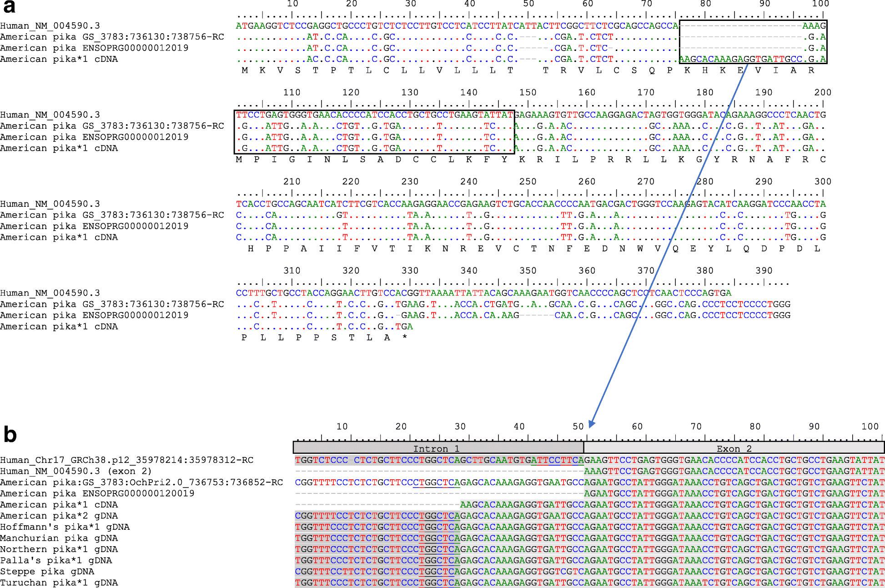Click ruler position 300 in panel a
The image size is (885, 588).
[823, 182]
